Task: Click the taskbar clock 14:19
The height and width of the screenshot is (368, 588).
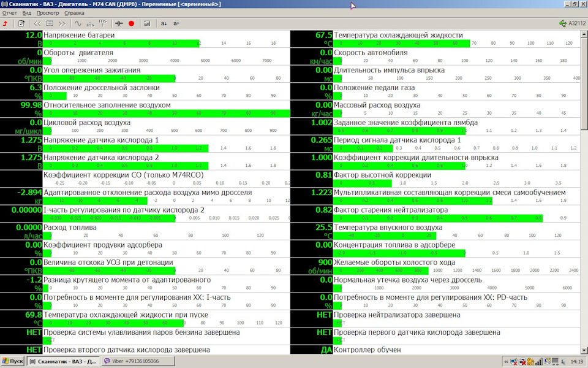Action: pyautogui.click(x=578, y=362)
